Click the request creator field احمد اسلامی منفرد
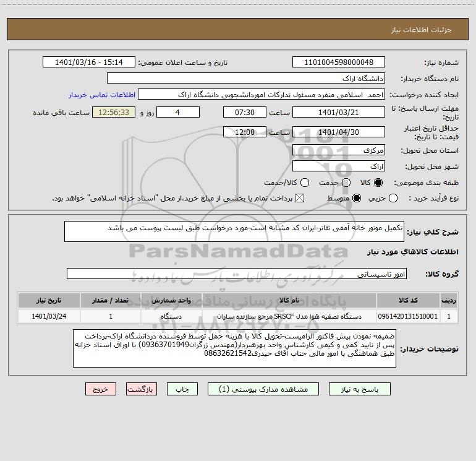The width and height of the screenshot is (476, 461). [261, 95]
